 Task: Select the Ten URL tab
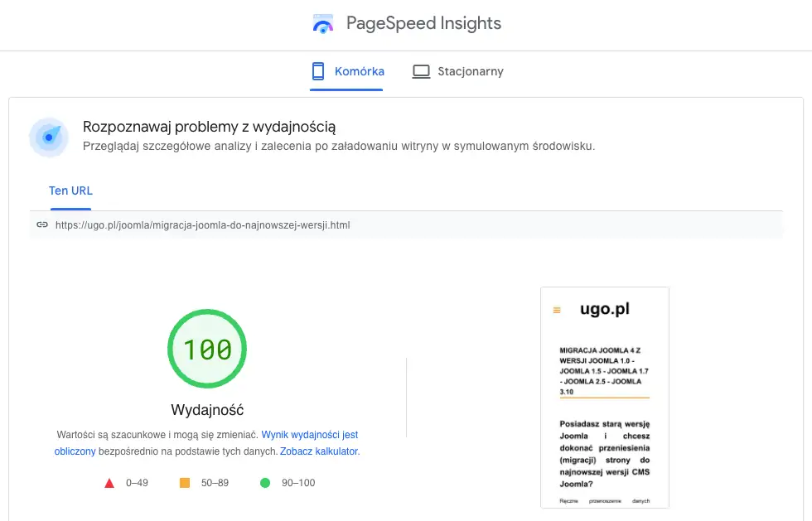[71, 191]
